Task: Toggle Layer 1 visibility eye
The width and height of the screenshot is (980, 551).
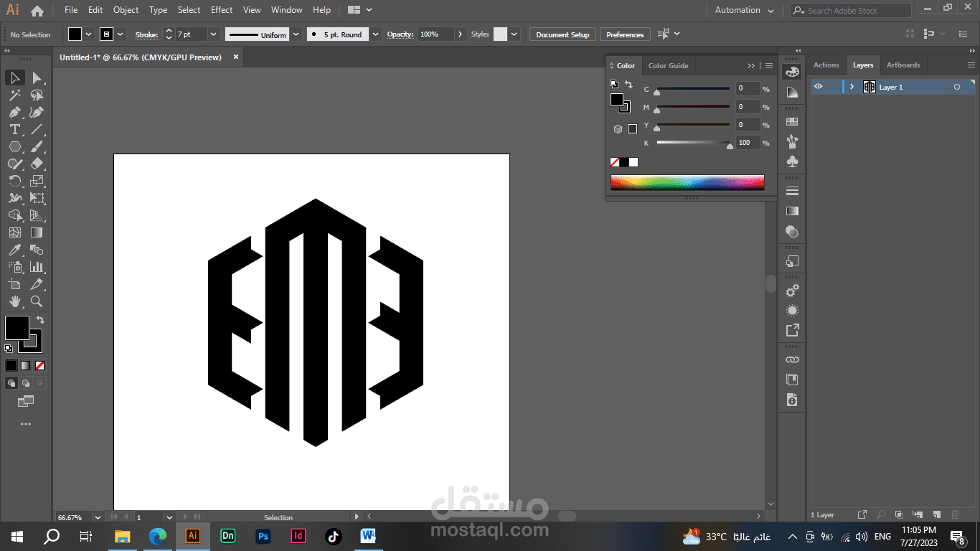Action: pos(818,87)
